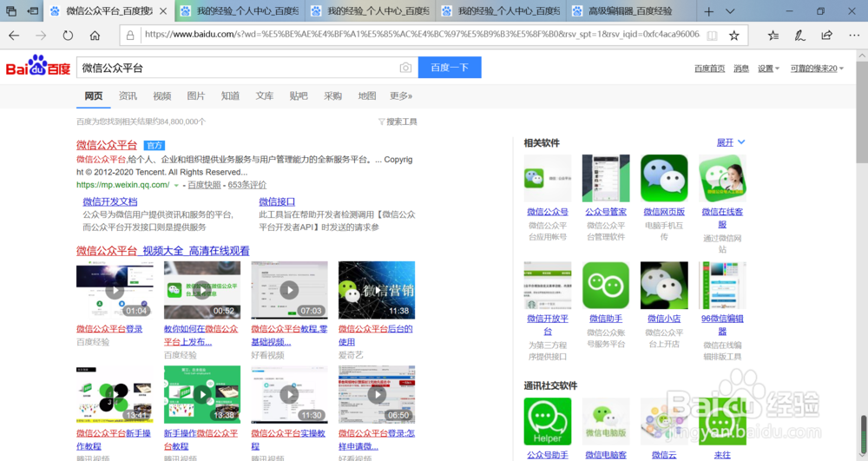Open 微信小店 software icon
This screenshot has height=461, width=868.
coord(664,285)
